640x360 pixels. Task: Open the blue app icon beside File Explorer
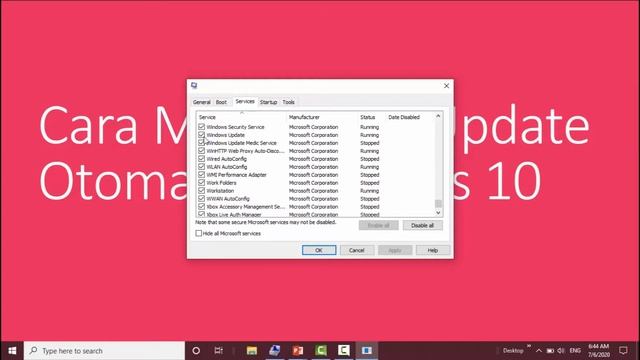[275, 351]
